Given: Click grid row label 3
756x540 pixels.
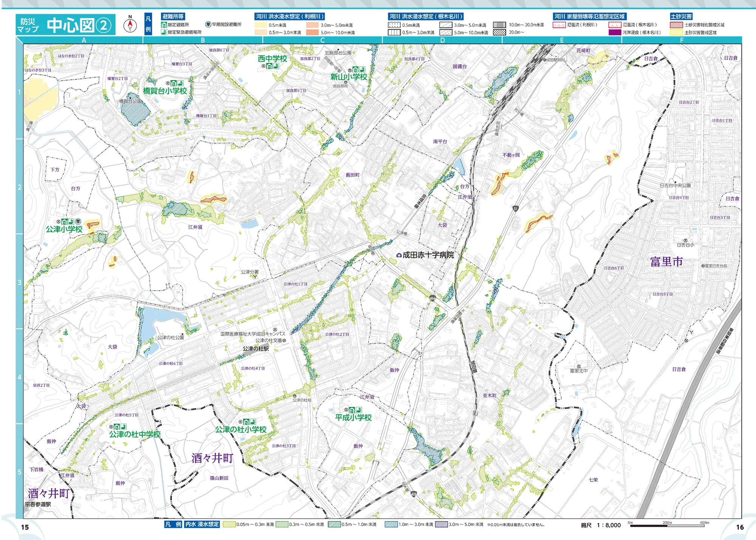Looking at the screenshot, I should pyautogui.click(x=20, y=282).
